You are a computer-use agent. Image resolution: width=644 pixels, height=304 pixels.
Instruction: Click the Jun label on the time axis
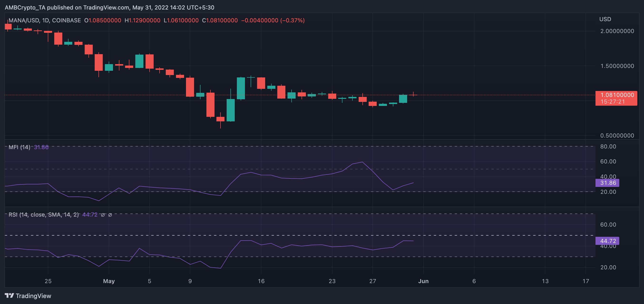pyautogui.click(x=424, y=281)
